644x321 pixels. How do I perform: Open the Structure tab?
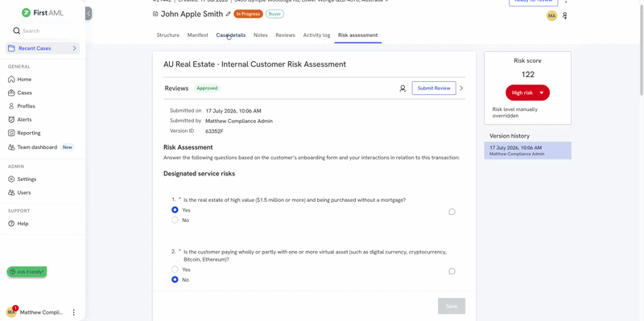[168, 35]
